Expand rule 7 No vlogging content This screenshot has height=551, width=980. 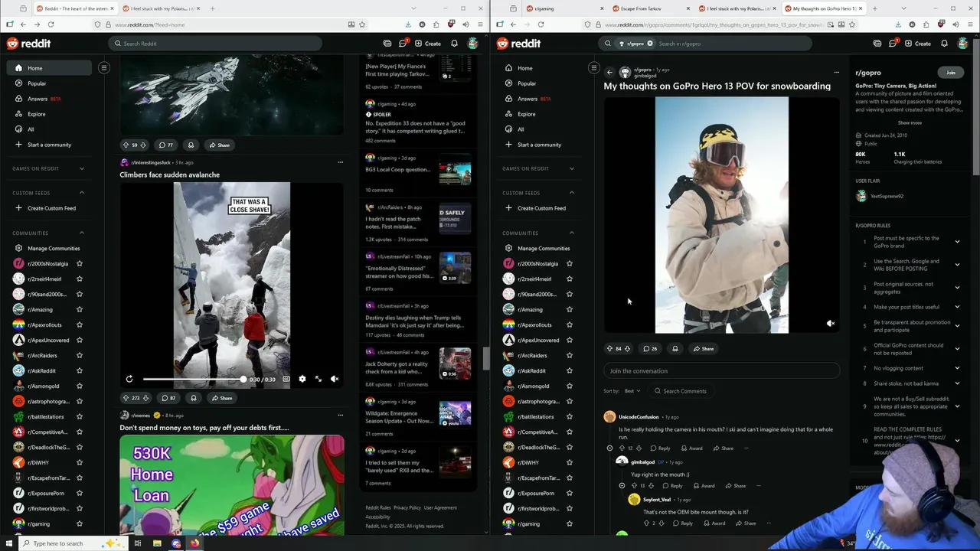[957, 368]
